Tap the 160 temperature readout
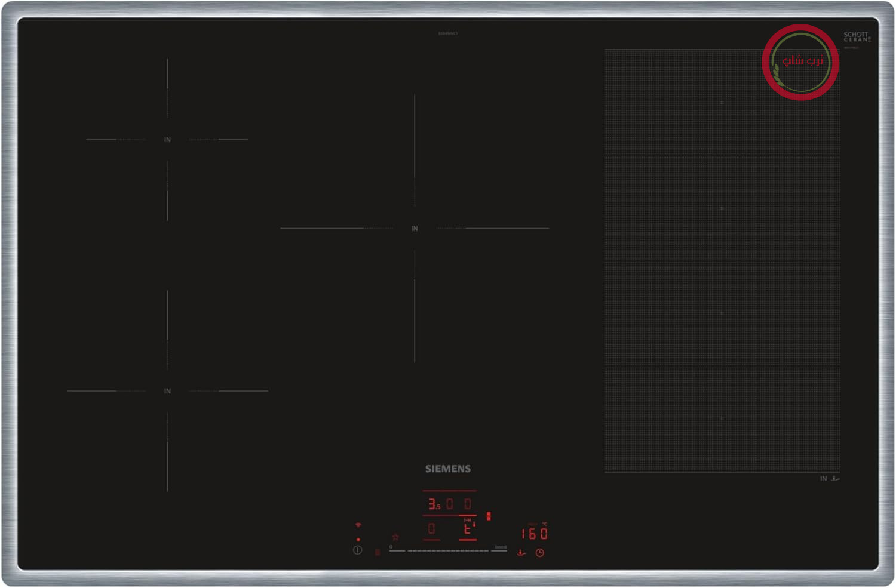Viewport: 896px width, 588px height. pyautogui.click(x=535, y=533)
